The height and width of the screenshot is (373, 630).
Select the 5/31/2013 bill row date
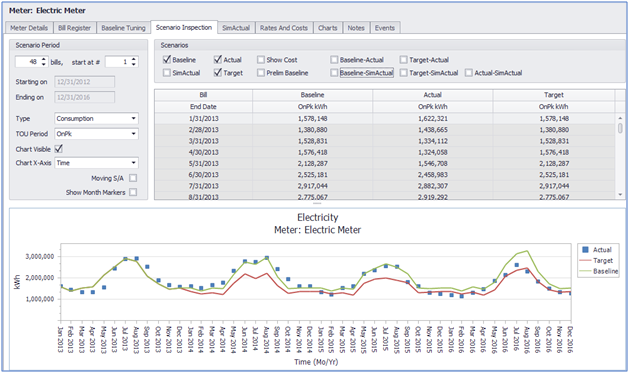[203, 164]
